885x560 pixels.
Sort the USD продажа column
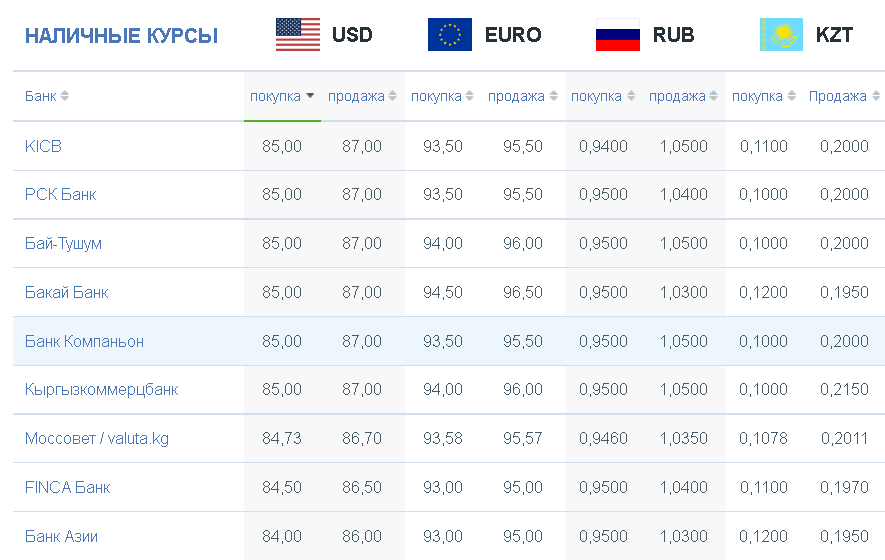392,96
